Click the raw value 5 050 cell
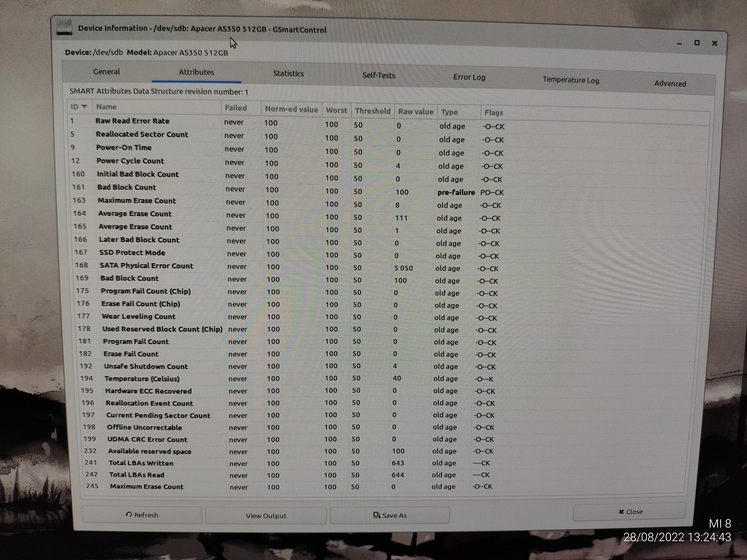 pyautogui.click(x=403, y=268)
